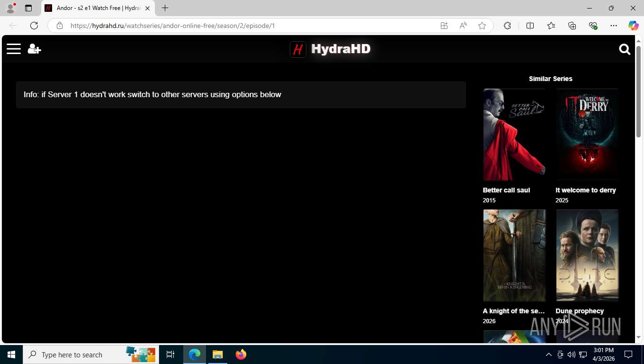The width and height of the screenshot is (644, 364).
Task: Open the tab actions menu icon
Action: 28,8
